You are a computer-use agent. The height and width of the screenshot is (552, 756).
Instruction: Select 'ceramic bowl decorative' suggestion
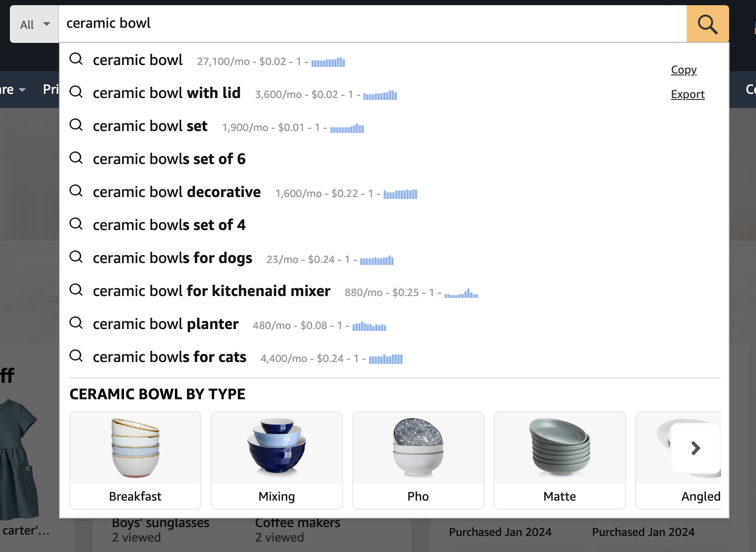(177, 192)
